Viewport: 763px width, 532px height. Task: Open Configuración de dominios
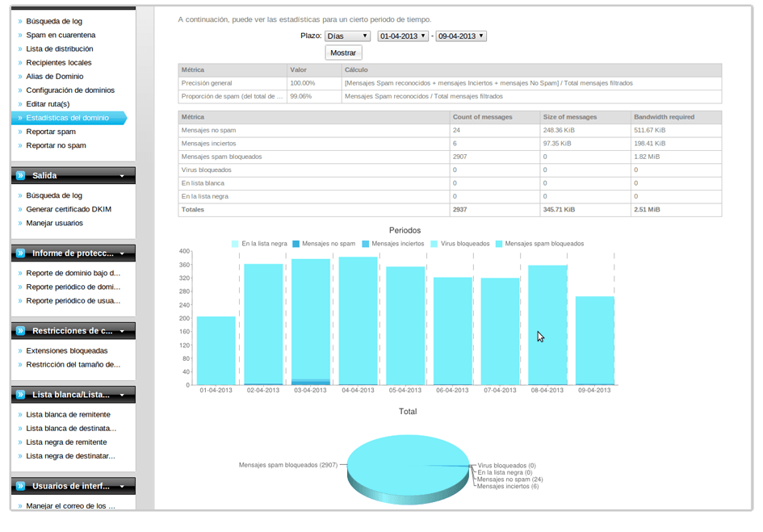[70, 90]
